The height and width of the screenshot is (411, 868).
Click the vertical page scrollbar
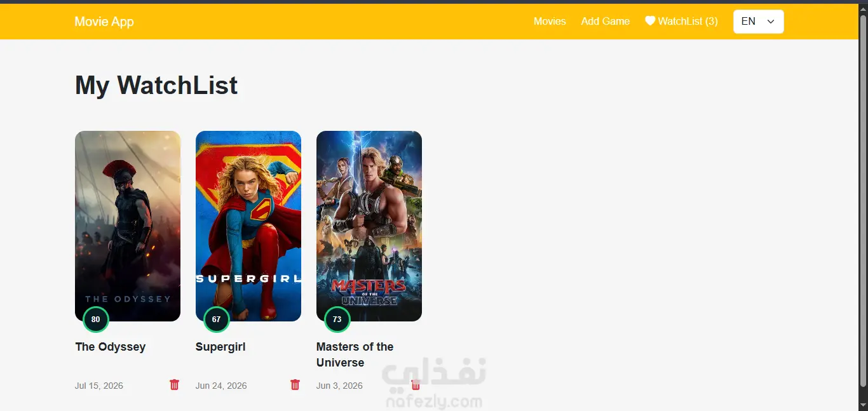863,200
